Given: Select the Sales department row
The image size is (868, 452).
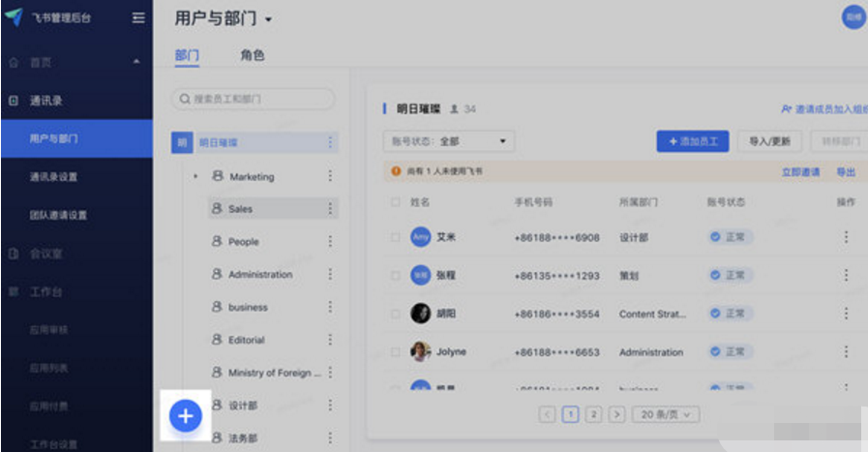Looking at the screenshot, I should (273, 209).
